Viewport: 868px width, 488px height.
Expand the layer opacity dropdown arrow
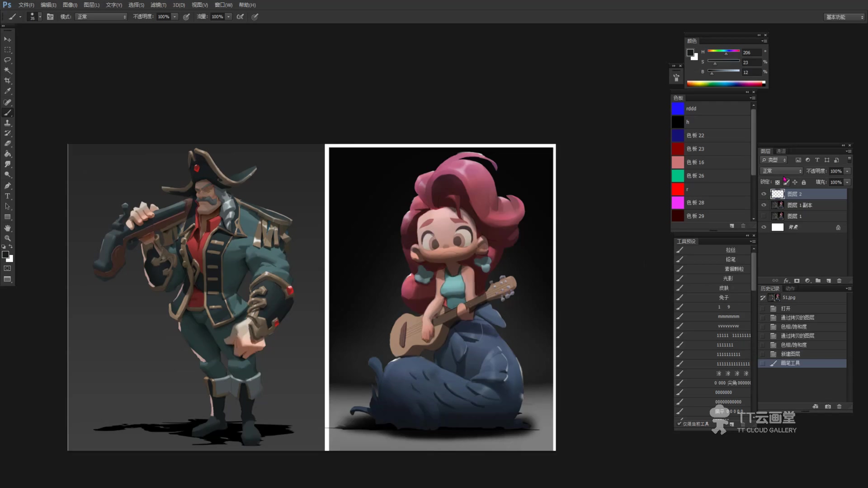[x=847, y=171]
